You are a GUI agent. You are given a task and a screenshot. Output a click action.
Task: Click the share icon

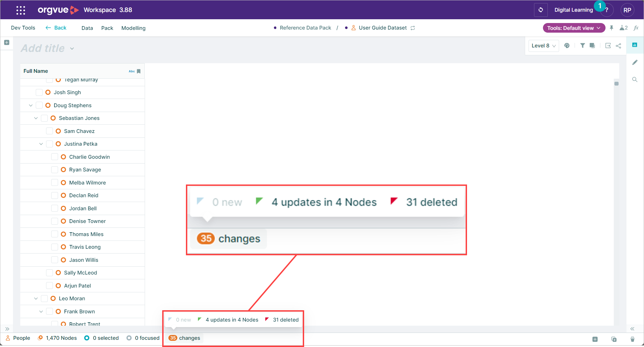click(x=619, y=46)
